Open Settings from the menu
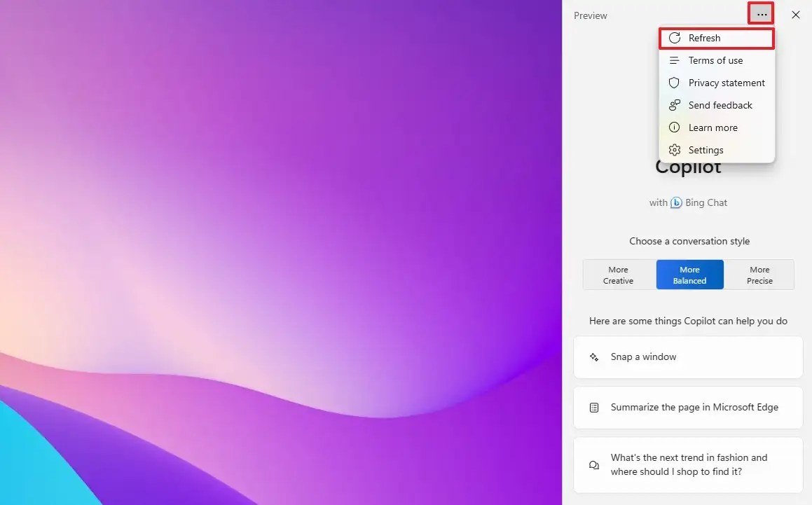The image size is (812, 505). coord(717,150)
